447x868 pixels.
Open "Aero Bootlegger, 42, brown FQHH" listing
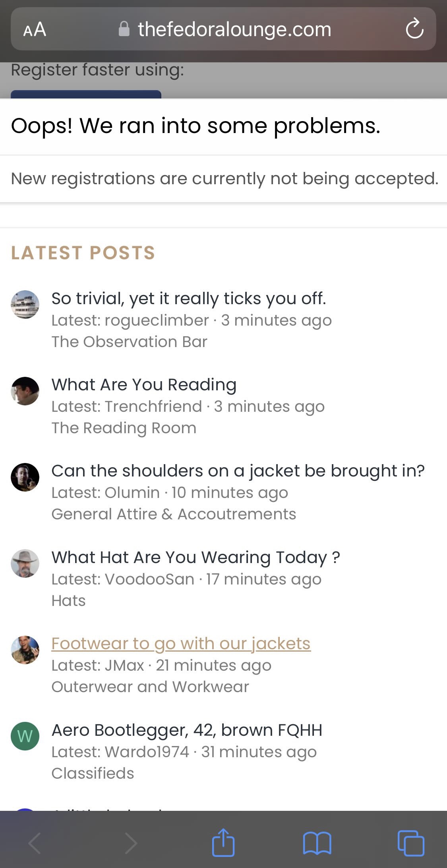(x=187, y=730)
